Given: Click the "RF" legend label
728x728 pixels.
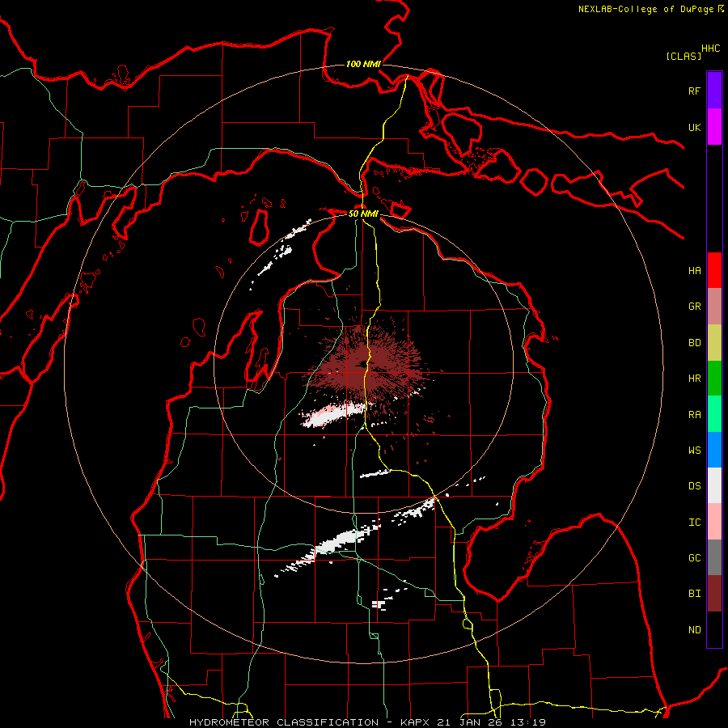Looking at the screenshot, I should 694,91.
